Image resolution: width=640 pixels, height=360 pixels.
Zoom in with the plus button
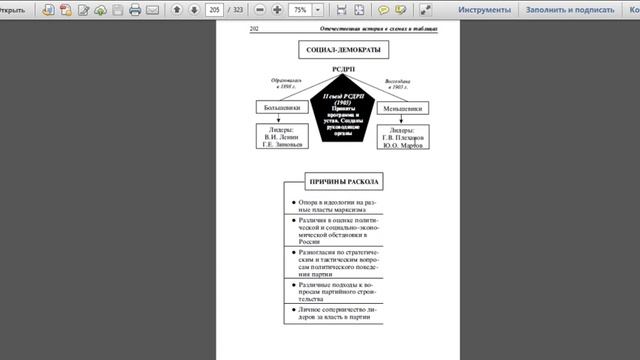pos(277,10)
